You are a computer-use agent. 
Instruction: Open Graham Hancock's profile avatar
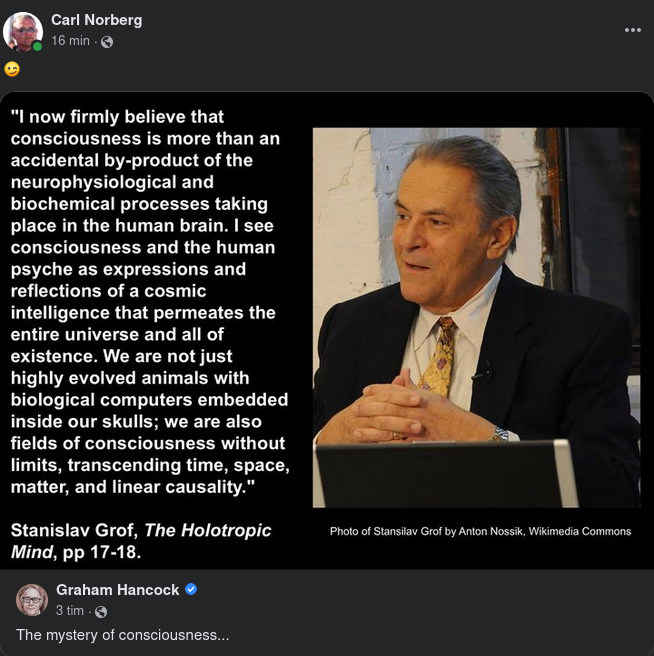pyautogui.click(x=32, y=599)
